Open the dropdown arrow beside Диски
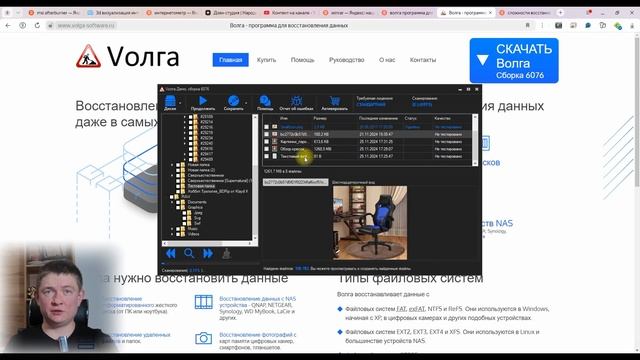Image resolution: width=640 pixels, height=360 pixels. (180, 103)
